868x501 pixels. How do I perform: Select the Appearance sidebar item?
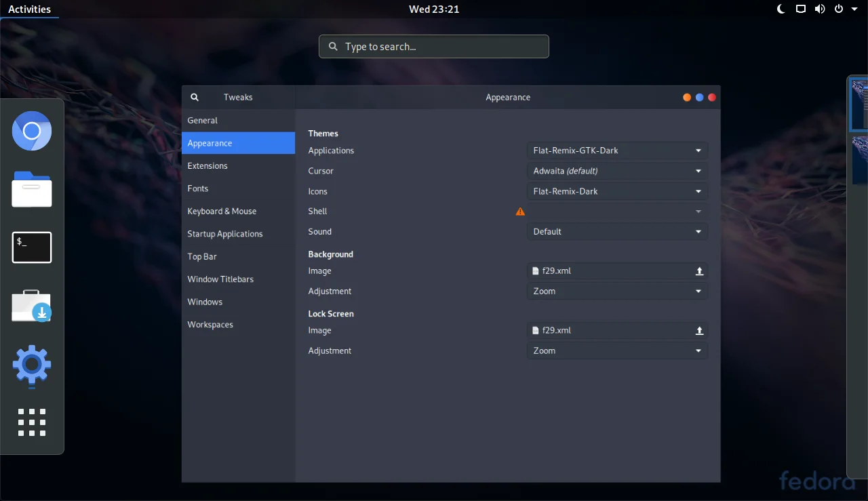click(238, 143)
